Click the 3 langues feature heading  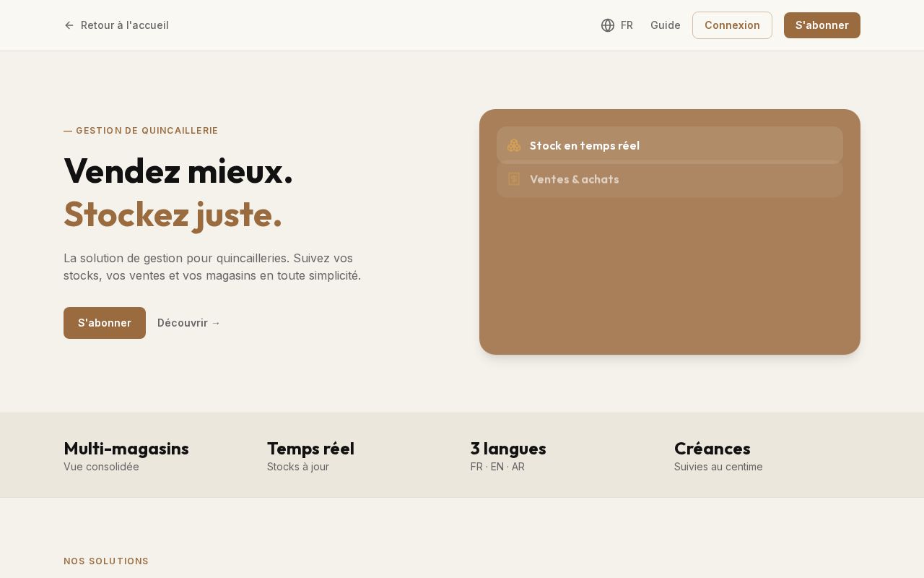point(508,449)
